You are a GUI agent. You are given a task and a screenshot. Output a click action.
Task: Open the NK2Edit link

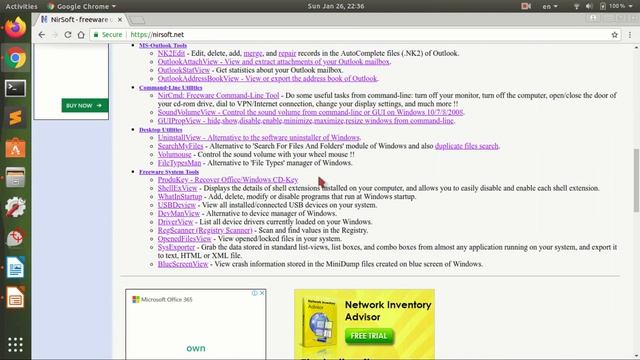(x=171, y=53)
